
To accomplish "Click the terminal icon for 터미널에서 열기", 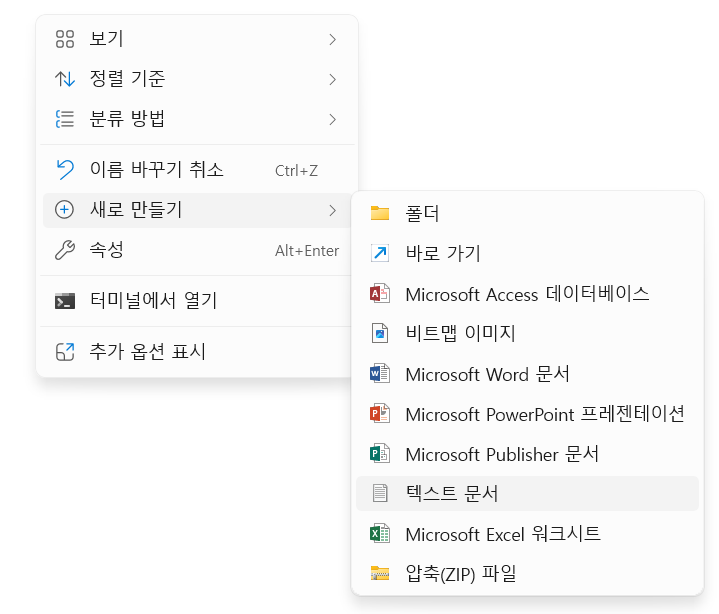I will pyautogui.click(x=65, y=301).
